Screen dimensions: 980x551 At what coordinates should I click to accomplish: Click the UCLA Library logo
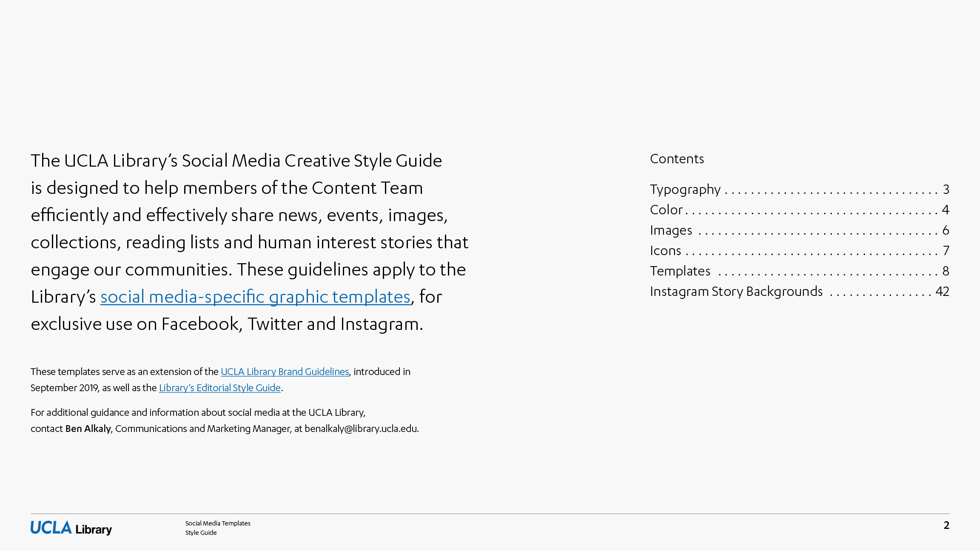(x=71, y=528)
